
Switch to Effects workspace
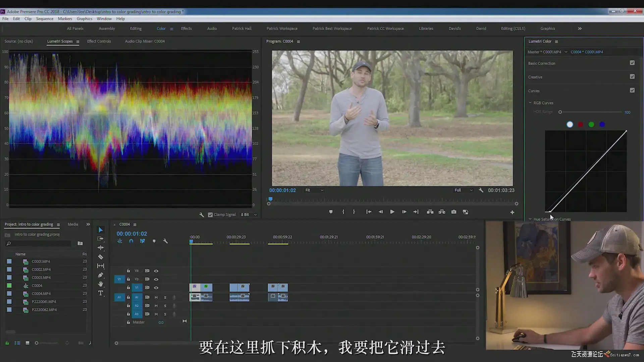[186, 28]
